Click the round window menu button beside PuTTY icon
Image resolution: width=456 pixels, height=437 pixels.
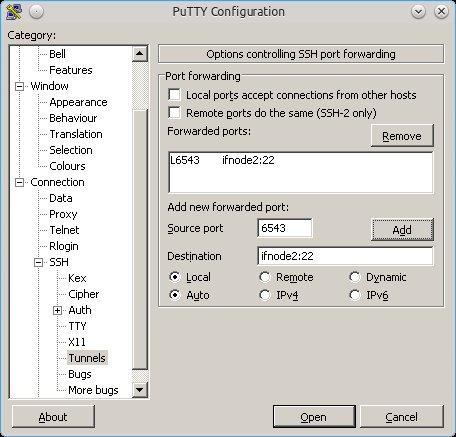[36, 12]
